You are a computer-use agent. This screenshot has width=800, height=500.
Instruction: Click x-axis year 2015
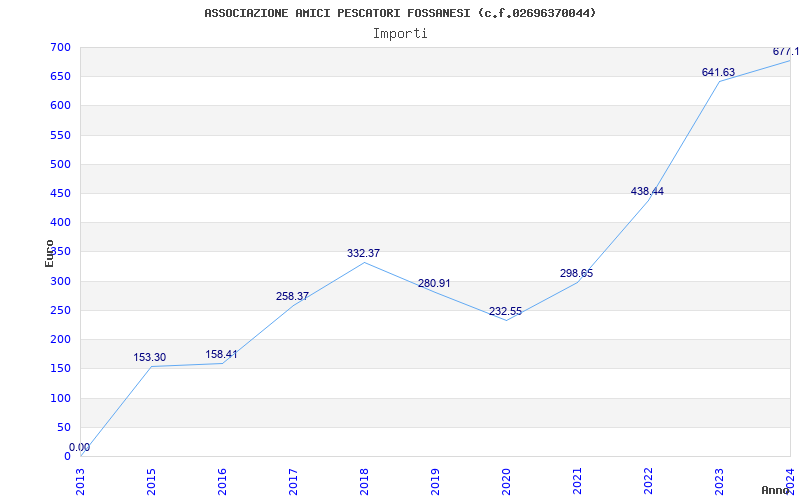[x=152, y=482]
